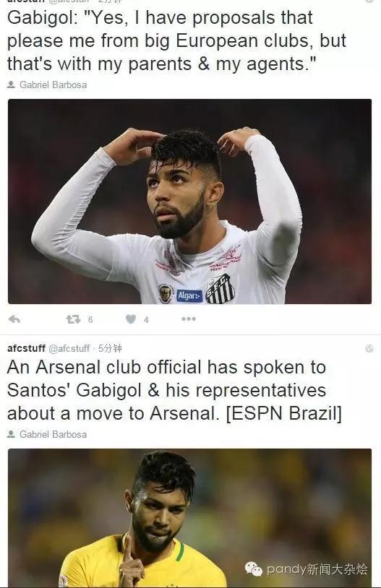Open more options via three dots icon
Image resolution: width=381 pixels, height=588 pixels.
(x=189, y=319)
